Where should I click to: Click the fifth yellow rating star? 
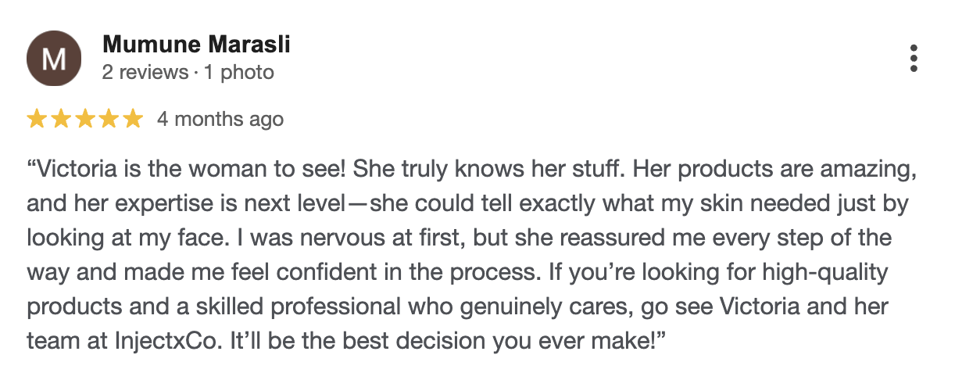click(133, 119)
